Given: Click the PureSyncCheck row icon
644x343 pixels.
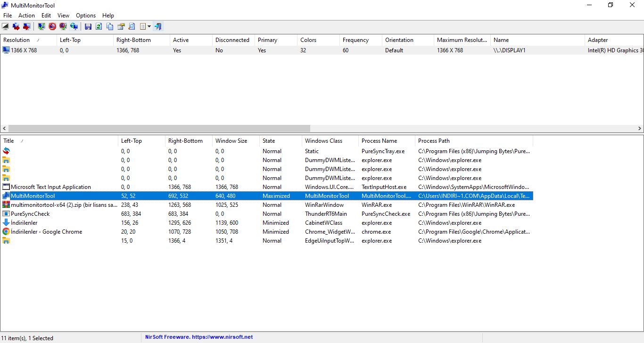Looking at the screenshot, I should coord(6,214).
